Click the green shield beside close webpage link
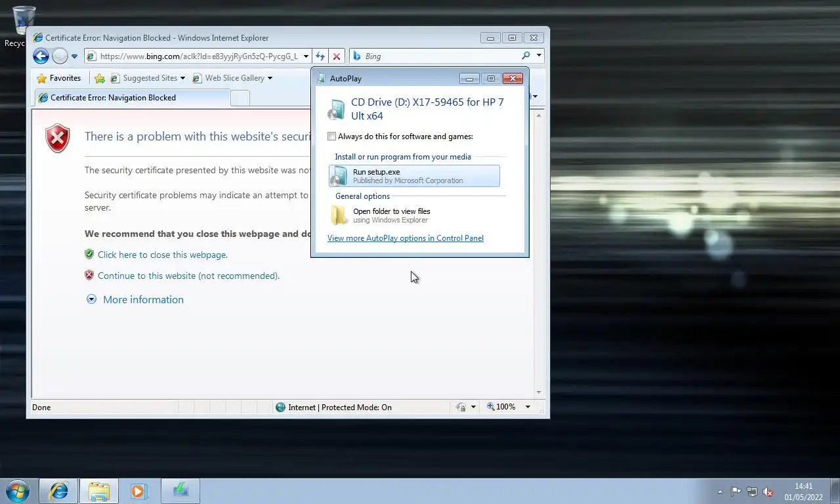Image resolution: width=840 pixels, height=504 pixels. click(89, 254)
